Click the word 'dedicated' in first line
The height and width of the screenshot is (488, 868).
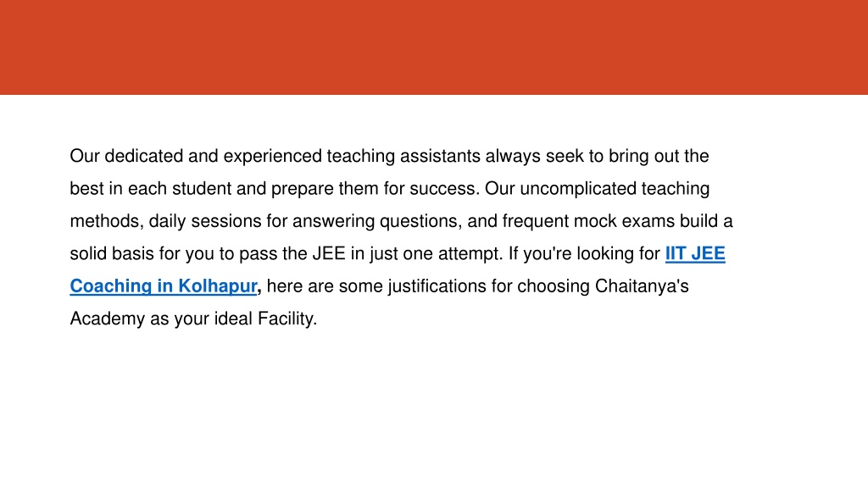point(144,156)
